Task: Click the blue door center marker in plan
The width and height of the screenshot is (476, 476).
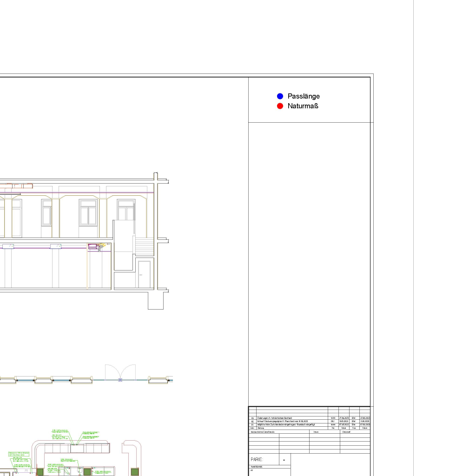Action: (x=120, y=380)
